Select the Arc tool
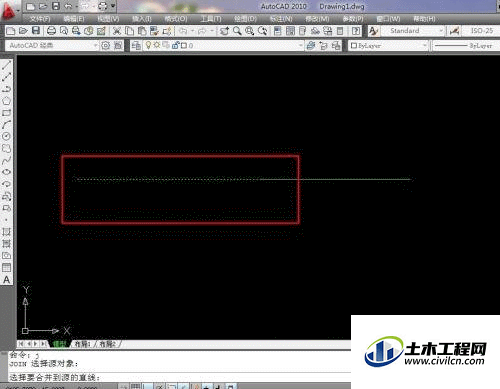The image size is (500, 389). click(x=7, y=124)
